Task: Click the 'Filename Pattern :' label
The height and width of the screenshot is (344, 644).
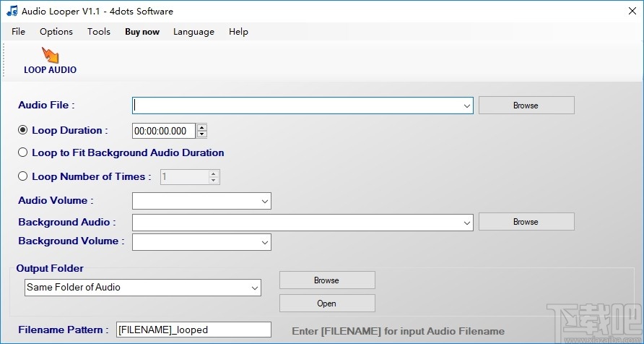Action: 64,330
